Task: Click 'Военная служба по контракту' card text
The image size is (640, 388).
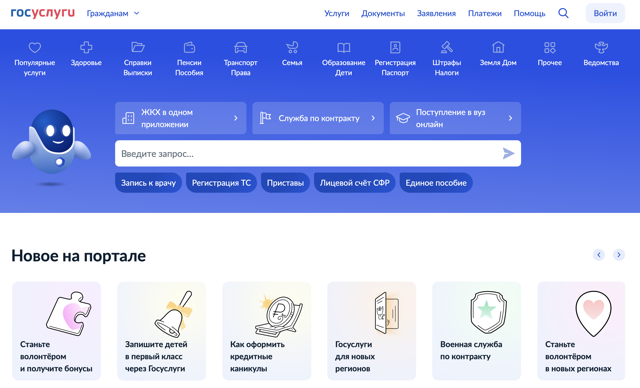Action: coord(471,350)
